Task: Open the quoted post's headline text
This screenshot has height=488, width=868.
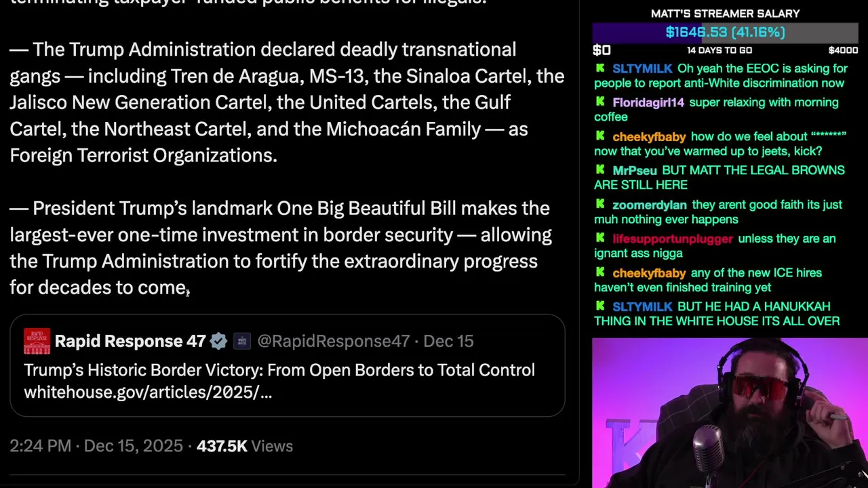Action: click(x=279, y=370)
